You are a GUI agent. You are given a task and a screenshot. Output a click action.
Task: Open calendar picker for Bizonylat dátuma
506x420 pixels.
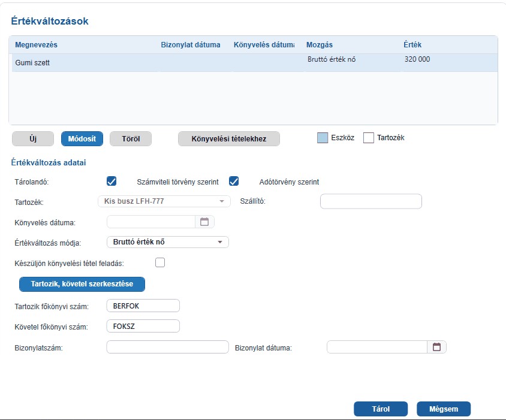click(x=436, y=347)
